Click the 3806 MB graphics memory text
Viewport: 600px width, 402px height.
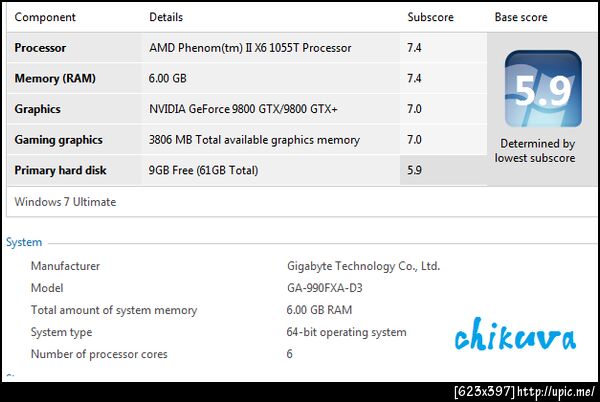[254, 140]
